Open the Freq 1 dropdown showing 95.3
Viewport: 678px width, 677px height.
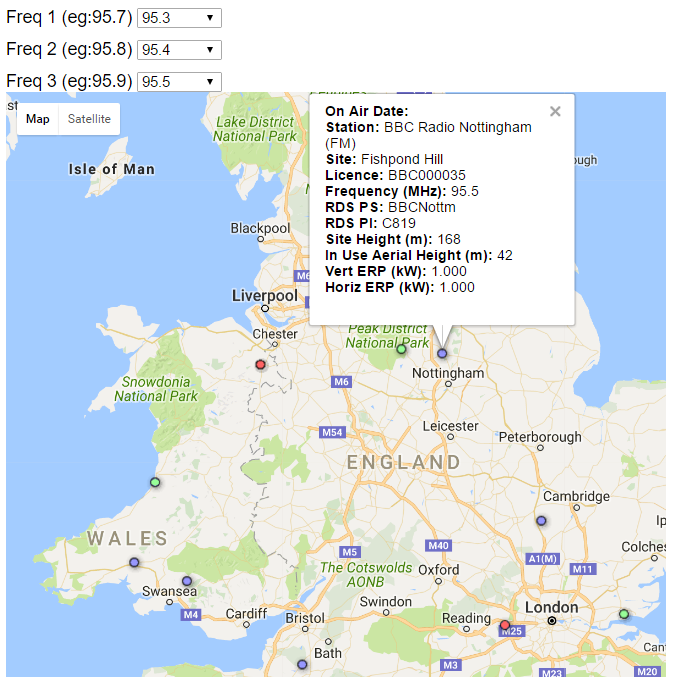pos(179,18)
